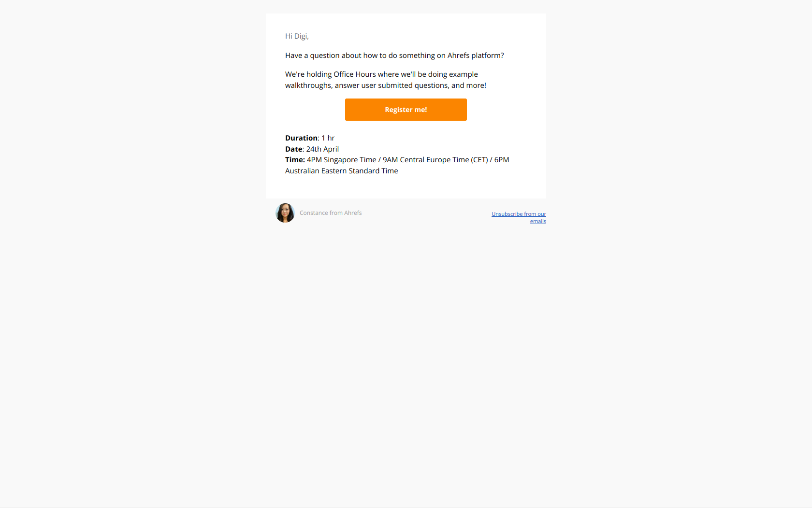Click the Australian Eastern Standard Time line

click(x=342, y=171)
